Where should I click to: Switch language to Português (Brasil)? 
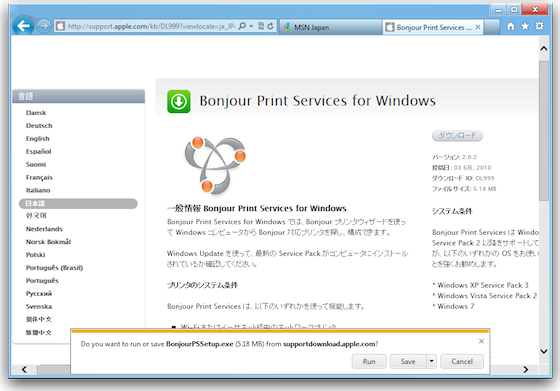click(54, 268)
